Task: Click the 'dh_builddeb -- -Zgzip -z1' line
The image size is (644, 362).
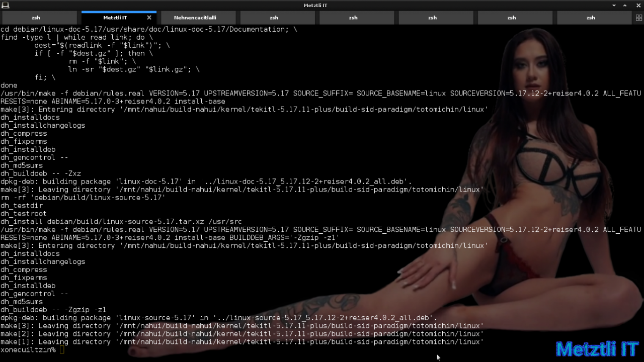Action: click(53, 310)
